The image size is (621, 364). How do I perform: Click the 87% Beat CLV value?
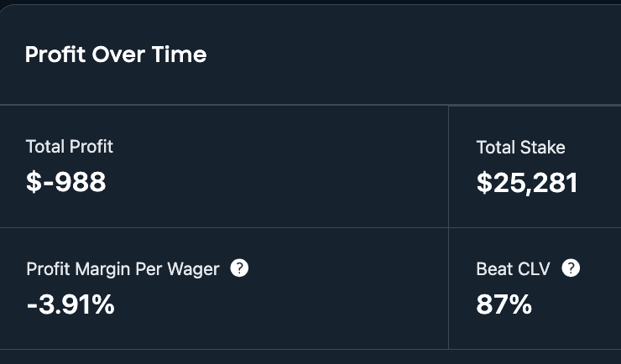[x=504, y=304]
